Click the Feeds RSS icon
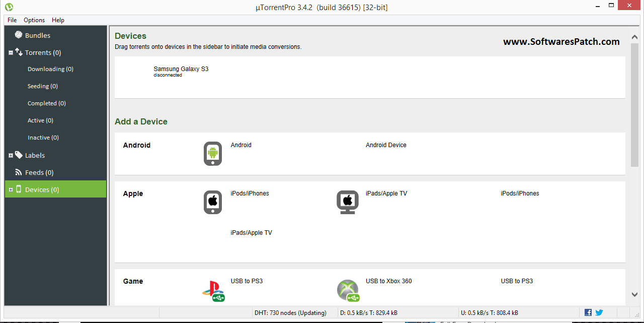The height and width of the screenshot is (323, 644). coord(19,172)
